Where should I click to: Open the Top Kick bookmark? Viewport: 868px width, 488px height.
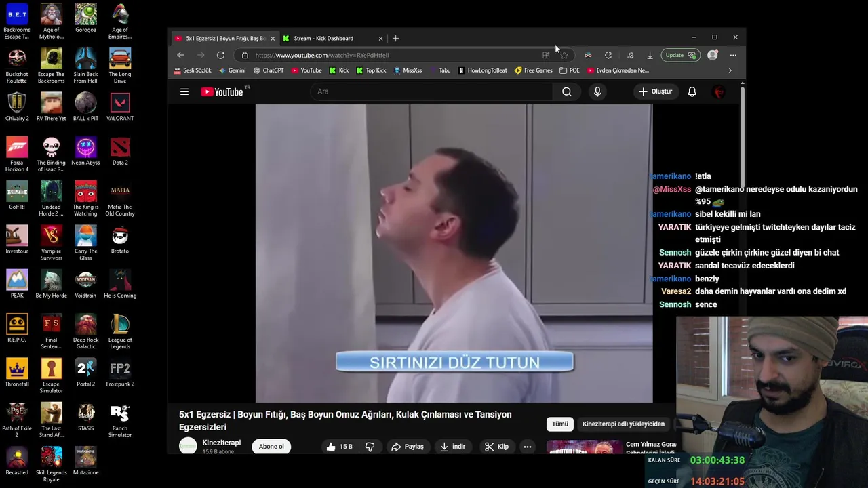pyautogui.click(x=371, y=70)
